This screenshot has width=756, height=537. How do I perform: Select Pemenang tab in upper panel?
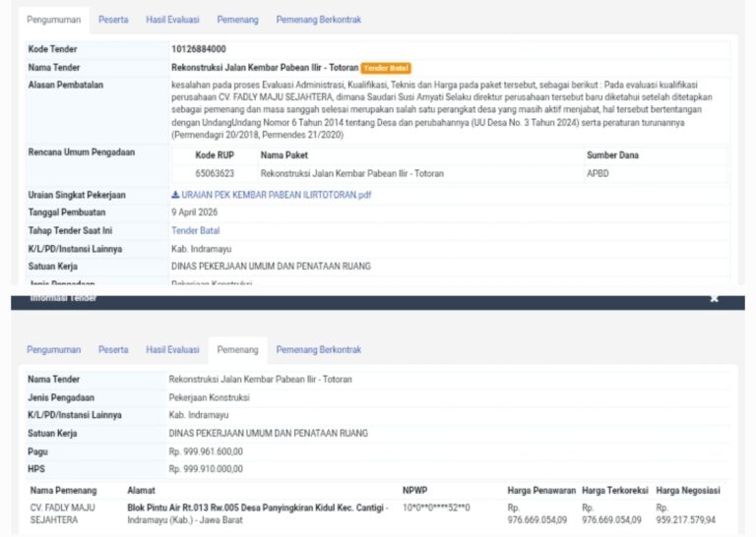237,20
